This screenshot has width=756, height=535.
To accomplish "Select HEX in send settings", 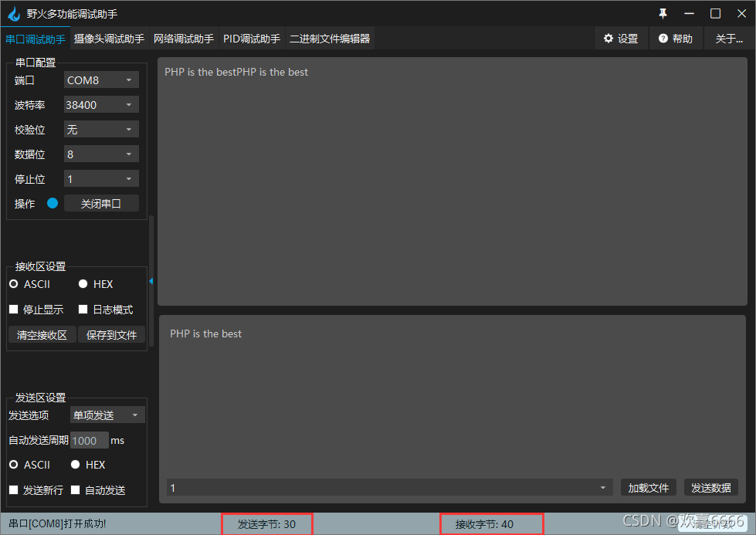I will pyautogui.click(x=88, y=465).
